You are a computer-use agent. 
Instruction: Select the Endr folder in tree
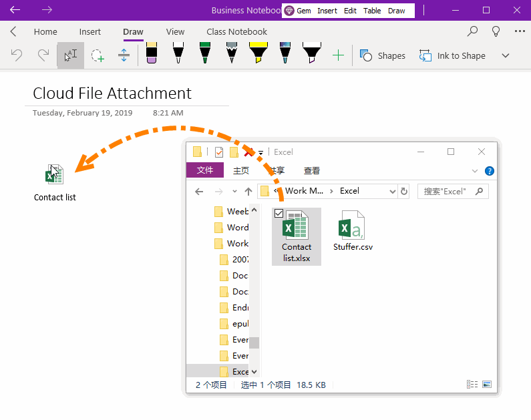[x=234, y=308]
